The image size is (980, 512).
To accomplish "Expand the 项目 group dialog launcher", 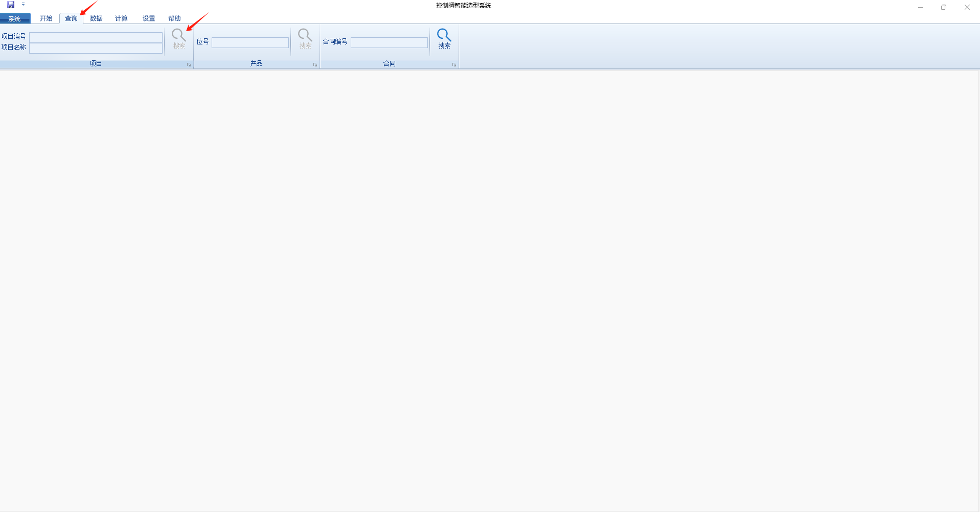I will tap(189, 65).
